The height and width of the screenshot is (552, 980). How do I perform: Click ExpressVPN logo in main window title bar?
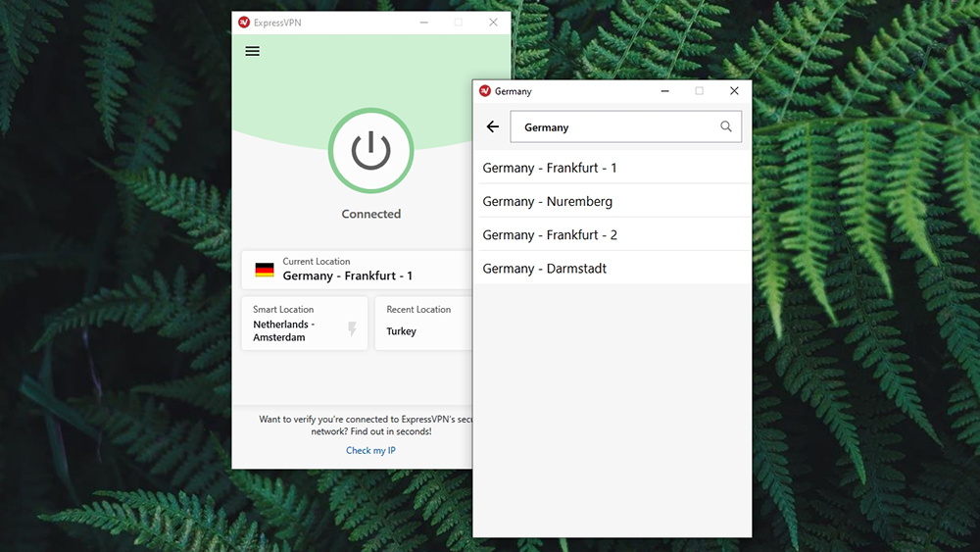(244, 23)
